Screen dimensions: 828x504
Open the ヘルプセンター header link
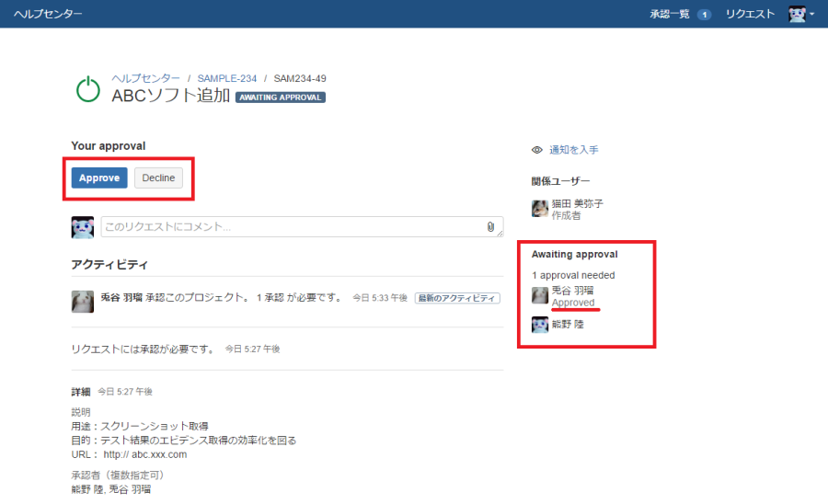coord(48,14)
